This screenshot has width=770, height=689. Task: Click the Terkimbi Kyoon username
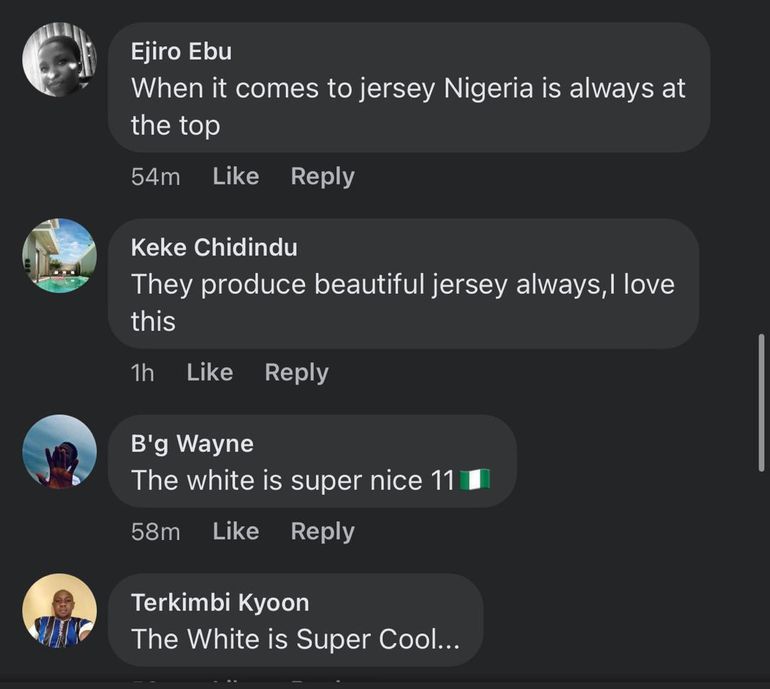220,602
